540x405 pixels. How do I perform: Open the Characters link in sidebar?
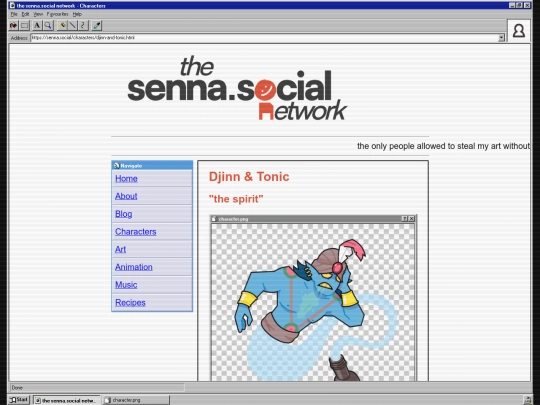click(136, 231)
